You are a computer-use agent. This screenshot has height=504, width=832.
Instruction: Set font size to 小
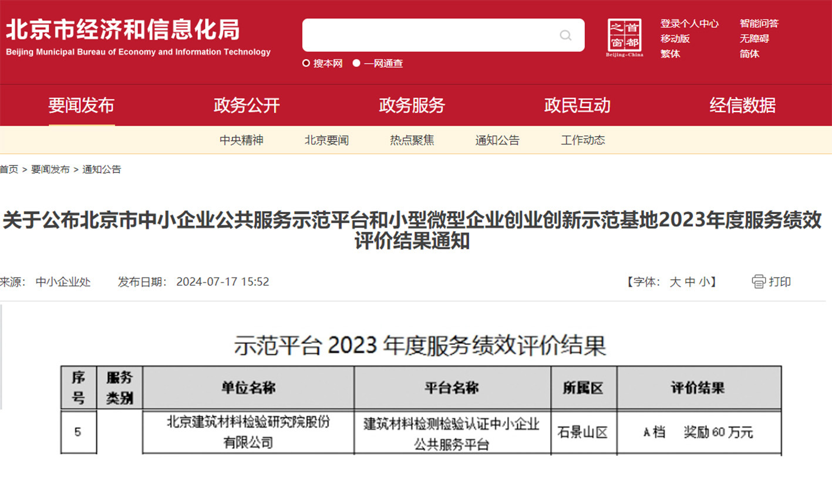tap(703, 282)
